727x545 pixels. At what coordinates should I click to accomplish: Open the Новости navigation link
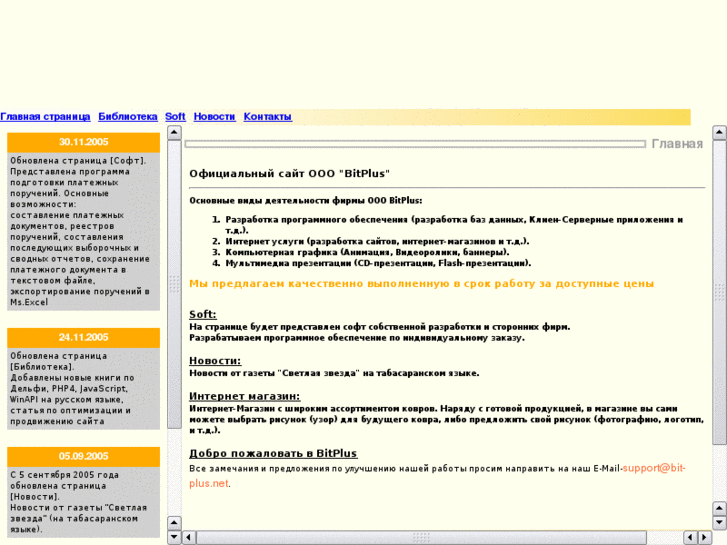tap(214, 116)
